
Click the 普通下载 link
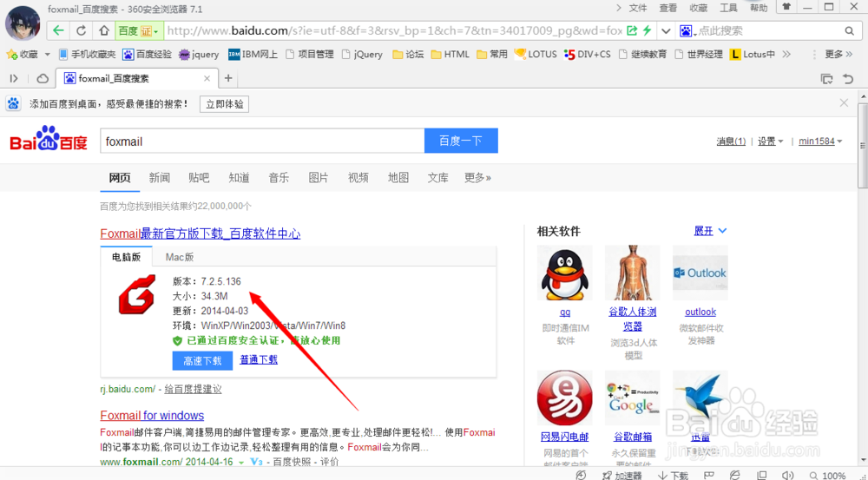(259, 360)
